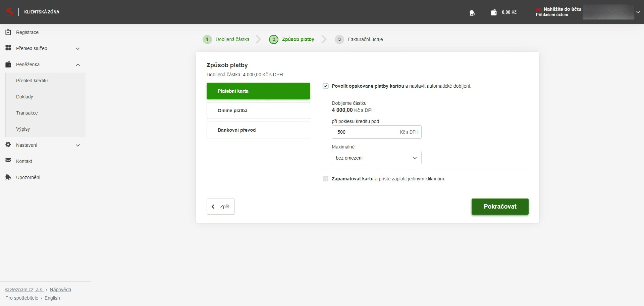
Task: Open Transakce in the sidebar
Action: coord(27,113)
